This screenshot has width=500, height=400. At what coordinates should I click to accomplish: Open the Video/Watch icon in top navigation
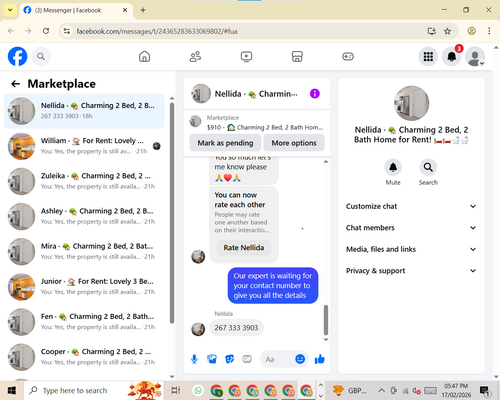[x=246, y=57]
